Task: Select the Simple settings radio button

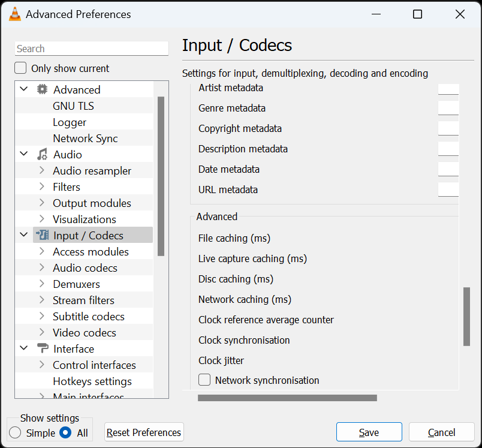Action: point(15,432)
